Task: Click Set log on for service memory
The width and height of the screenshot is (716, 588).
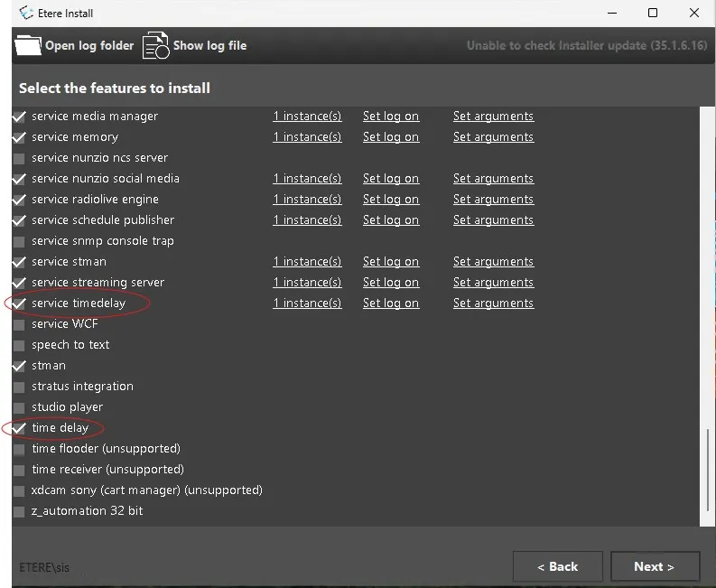Action: click(x=390, y=137)
